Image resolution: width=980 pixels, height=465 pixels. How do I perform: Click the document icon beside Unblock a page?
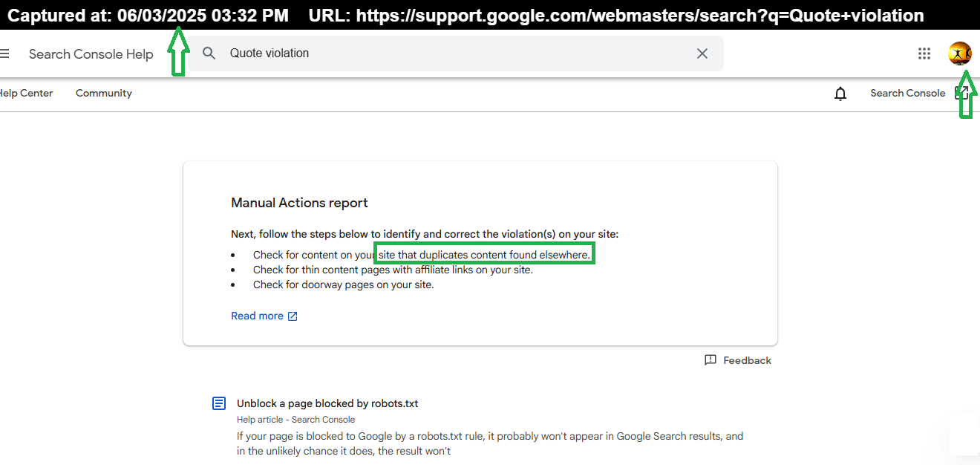point(219,403)
